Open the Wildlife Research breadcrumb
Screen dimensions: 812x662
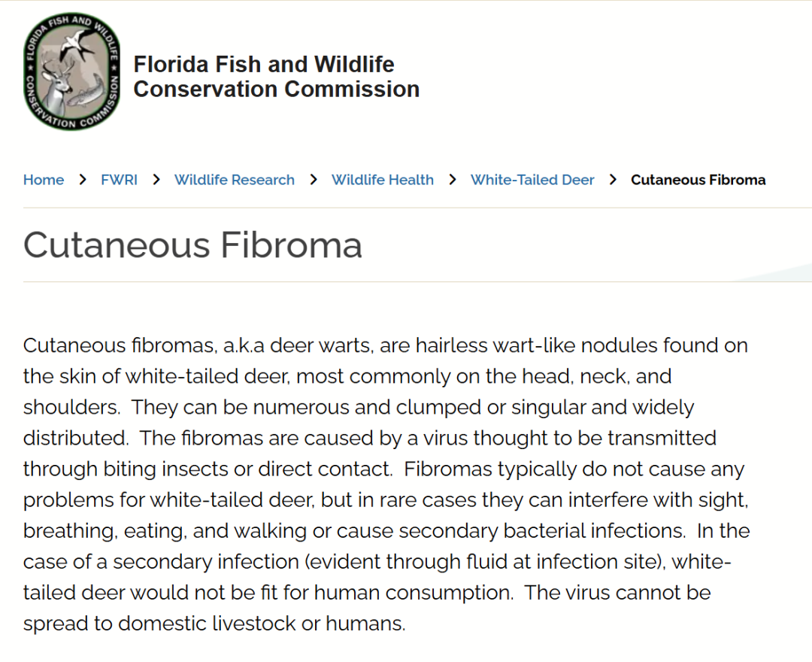coord(234,180)
